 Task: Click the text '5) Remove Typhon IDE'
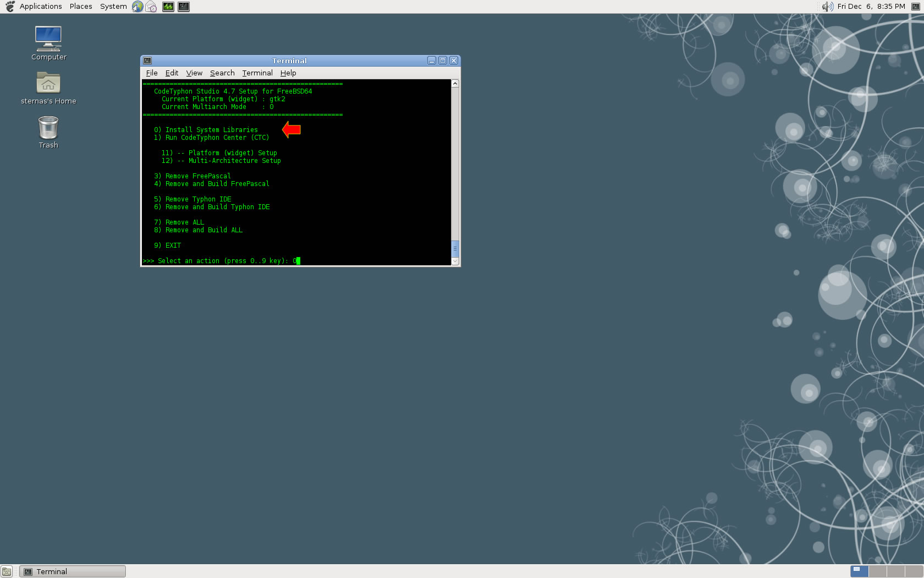[193, 199]
